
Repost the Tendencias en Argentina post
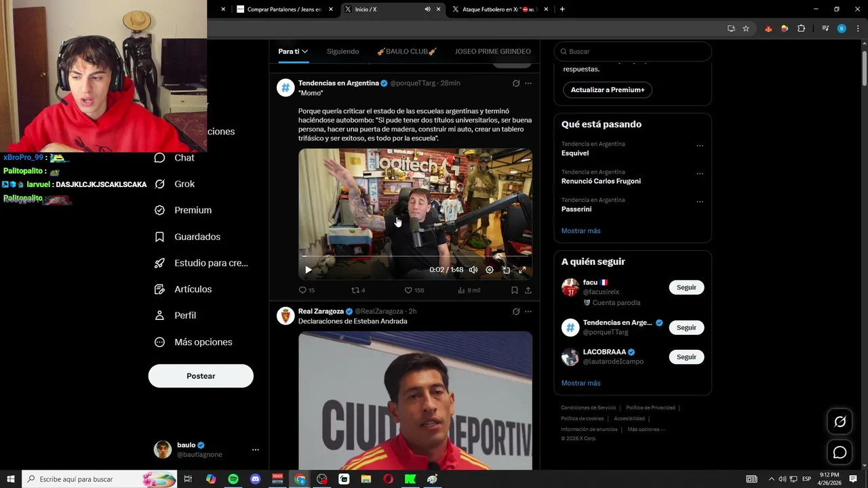(x=358, y=290)
